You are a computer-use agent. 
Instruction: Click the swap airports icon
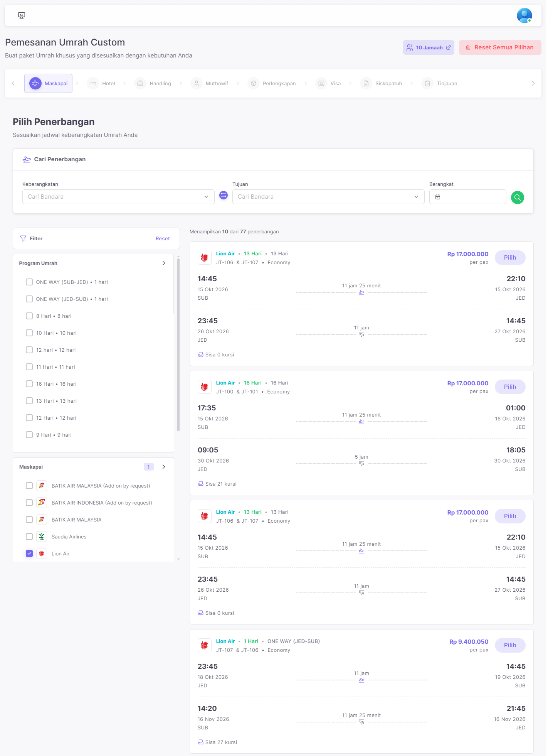[x=224, y=196]
